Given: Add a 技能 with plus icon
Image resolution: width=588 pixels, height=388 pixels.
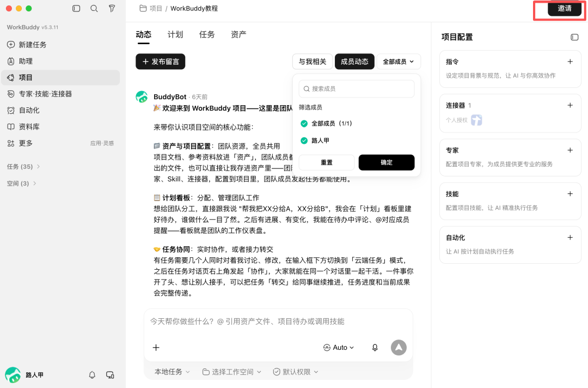Looking at the screenshot, I should click(x=570, y=193).
